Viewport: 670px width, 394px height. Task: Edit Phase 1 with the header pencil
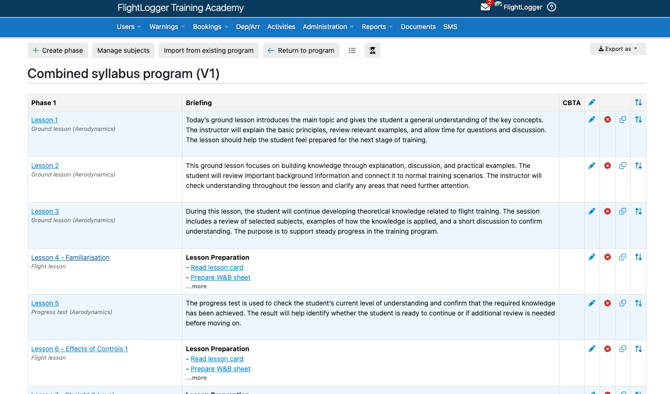click(592, 103)
